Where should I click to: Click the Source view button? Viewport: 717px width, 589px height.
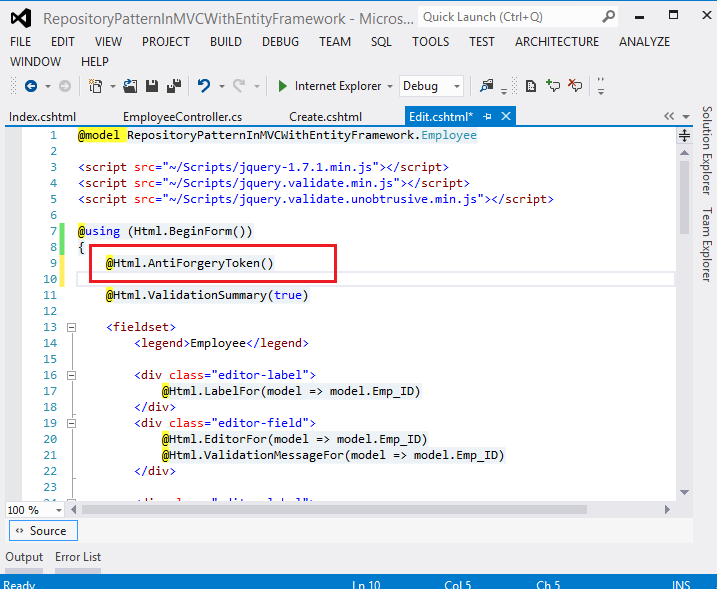point(43,530)
